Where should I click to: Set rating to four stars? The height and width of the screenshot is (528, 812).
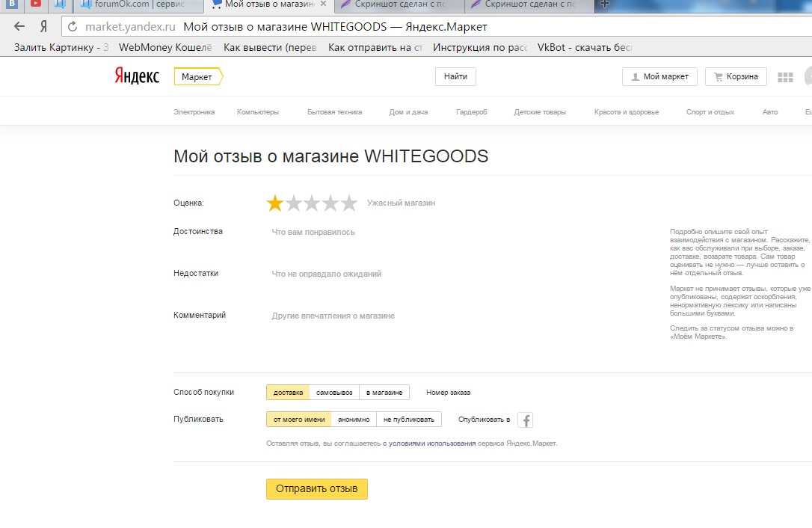[330, 203]
